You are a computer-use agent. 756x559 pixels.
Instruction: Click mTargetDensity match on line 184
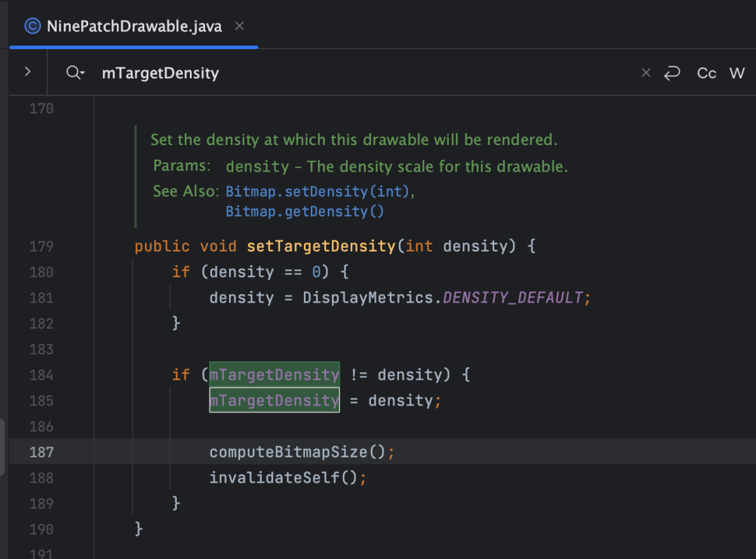pos(274,375)
